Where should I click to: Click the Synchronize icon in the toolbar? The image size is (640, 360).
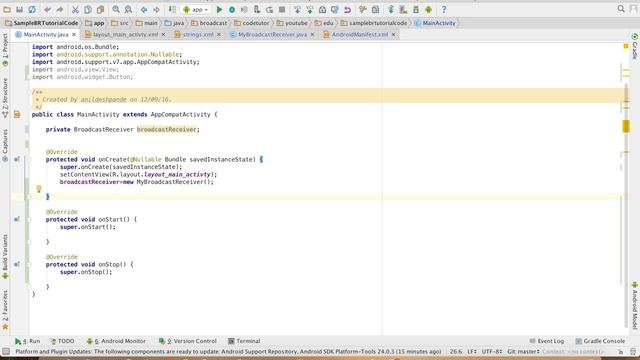32,9
